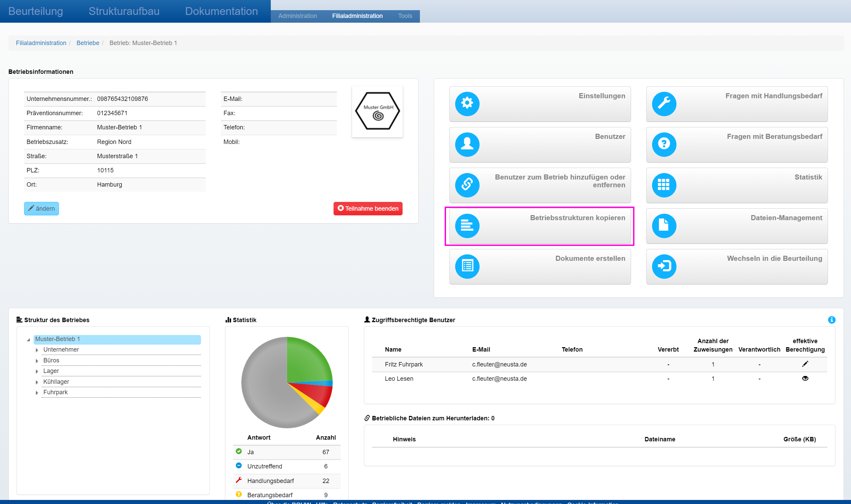
Task: Open the Administration sub-tab
Action: 298,16
